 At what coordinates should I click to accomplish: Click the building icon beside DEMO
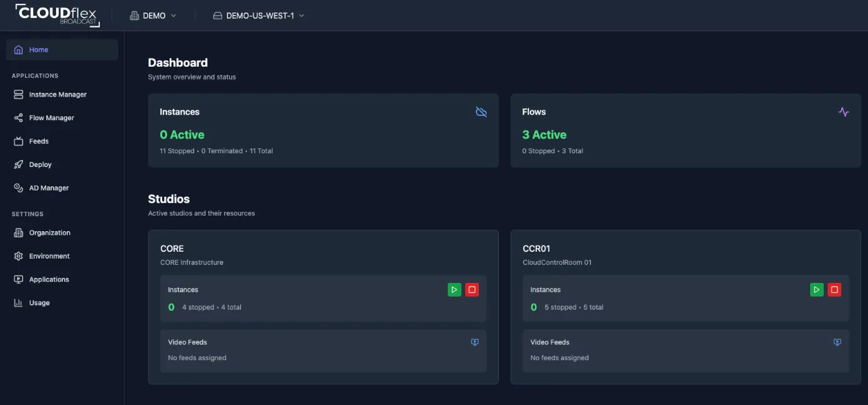tap(134, 16)
